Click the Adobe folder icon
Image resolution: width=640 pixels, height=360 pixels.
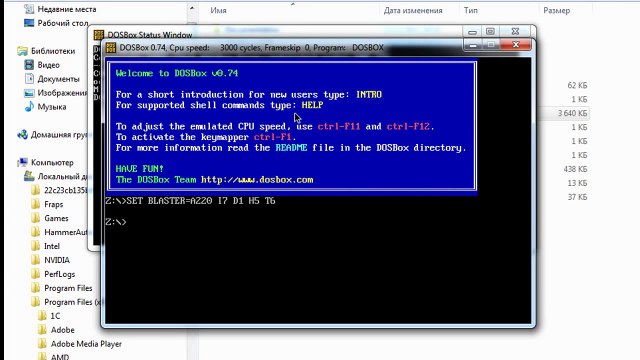(x=42, y=329)
